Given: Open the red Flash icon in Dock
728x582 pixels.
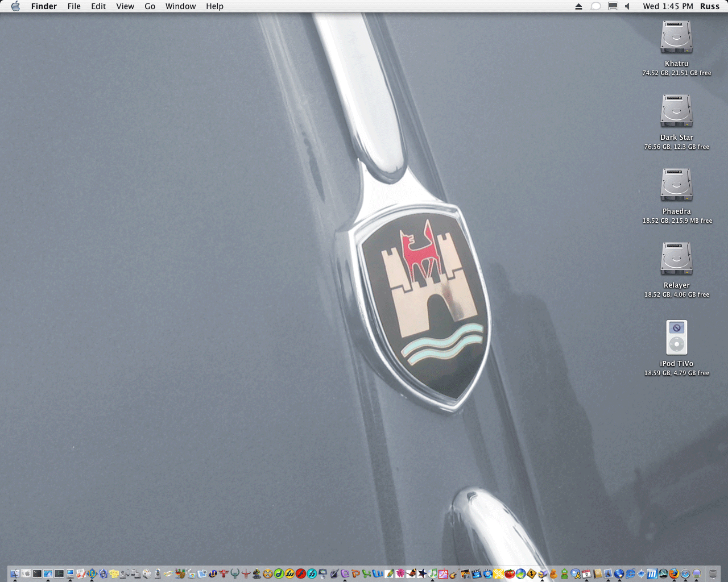Looking at the screenshot, I should pyautogui.click(x=301, y=573).
